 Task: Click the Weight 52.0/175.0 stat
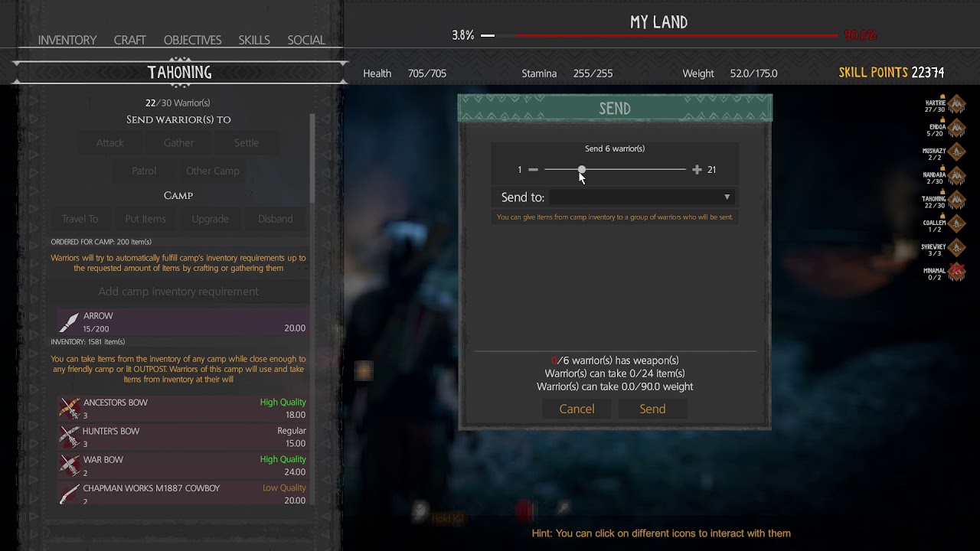point(730,73)
